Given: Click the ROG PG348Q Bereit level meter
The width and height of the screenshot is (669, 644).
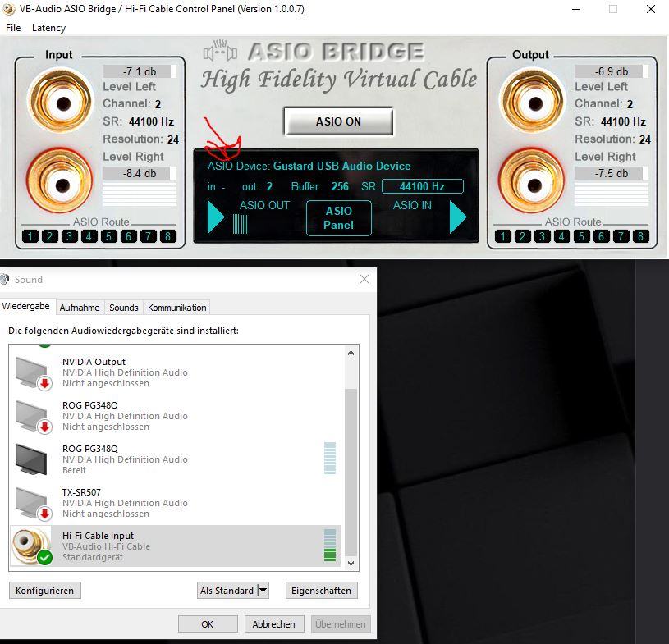Looking at the screenshot, I should point(330,458).
